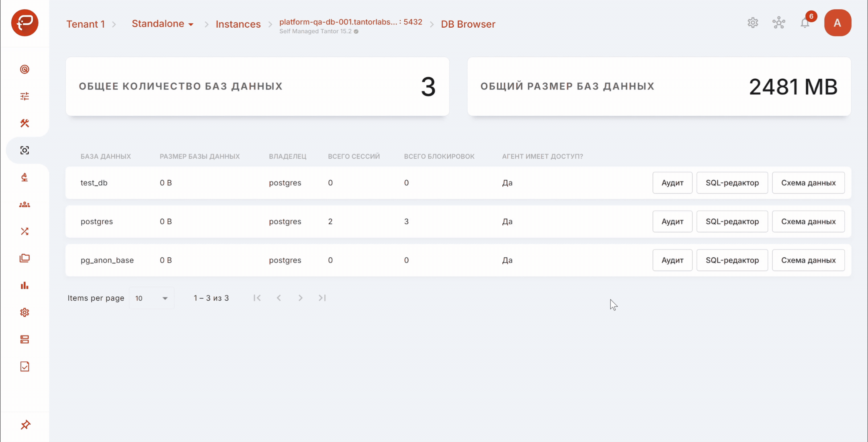Sort by ВСЕГО СЕССИЙ column header

tap(354, 156)
